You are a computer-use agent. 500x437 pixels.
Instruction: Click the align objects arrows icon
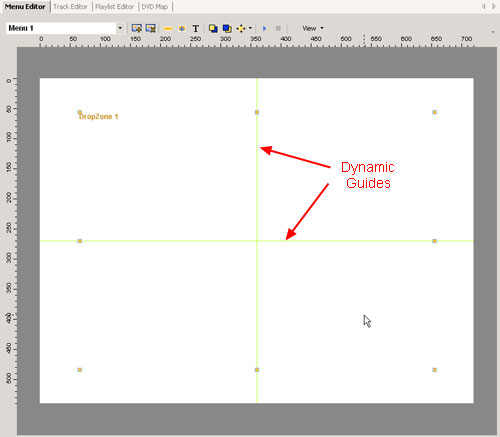tap(241, 28)
